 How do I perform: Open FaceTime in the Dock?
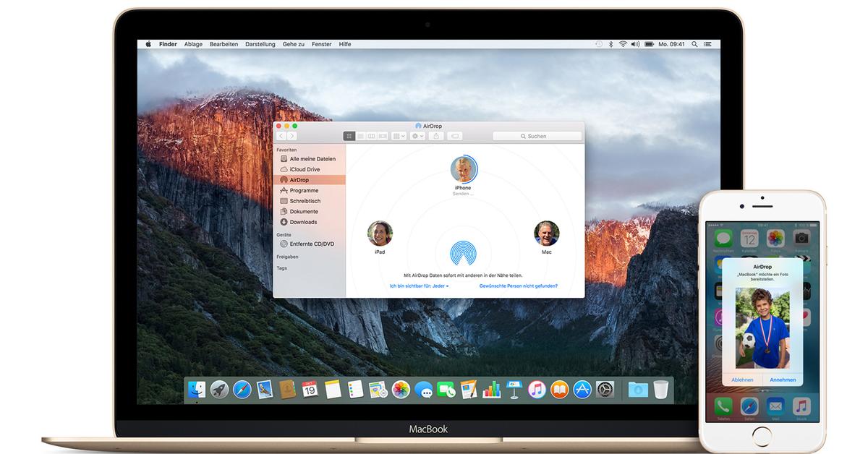point(446,390)
